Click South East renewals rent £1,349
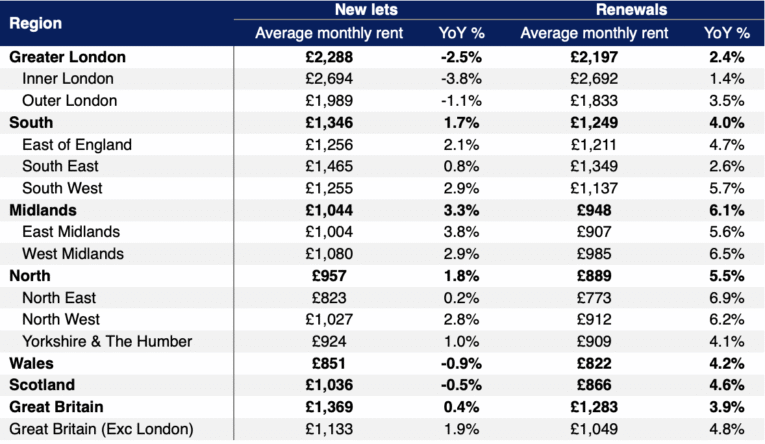Viewport: 765px width, 444px height. [x=594, y=166]
